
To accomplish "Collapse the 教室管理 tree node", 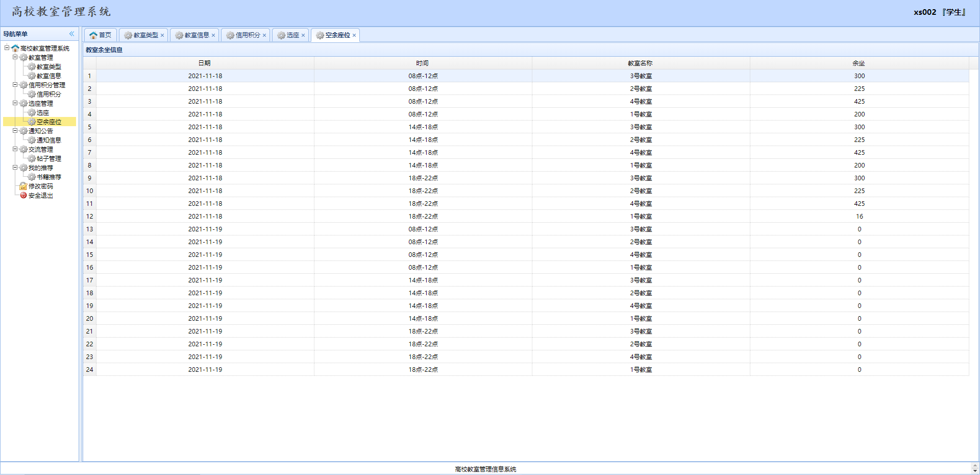I will [15, 57].
